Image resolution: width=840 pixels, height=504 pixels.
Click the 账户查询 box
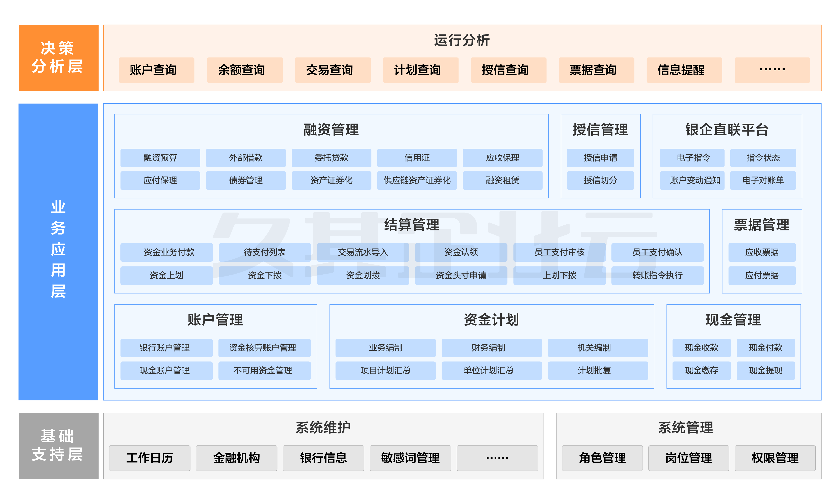pos(156,70)
